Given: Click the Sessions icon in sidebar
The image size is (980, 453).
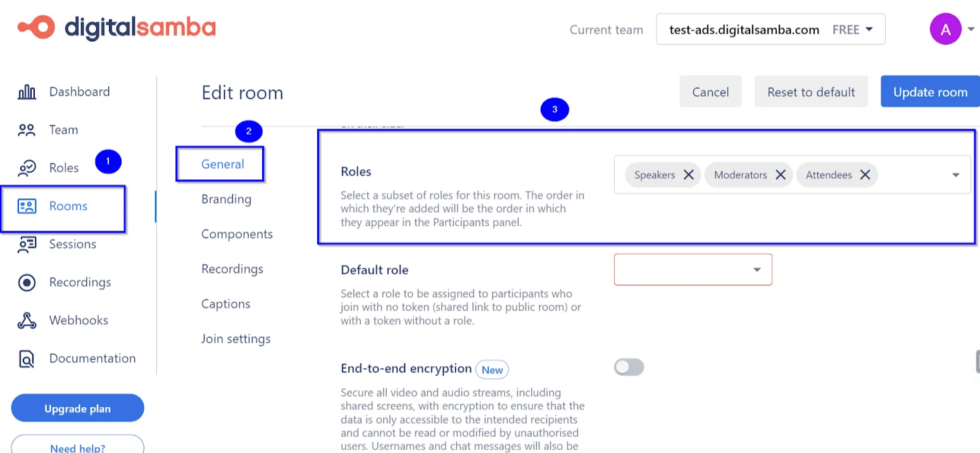Looking at the screenshot, I should [27, 244].
